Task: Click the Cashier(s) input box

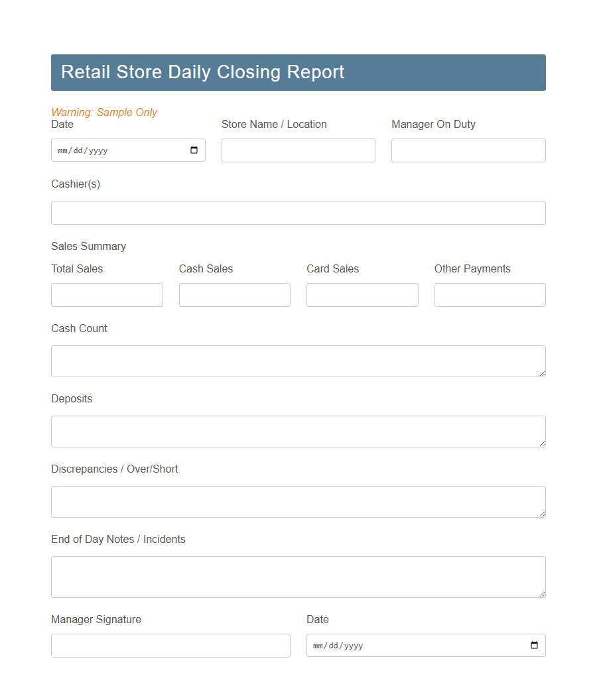Action: tap(298, 212)
